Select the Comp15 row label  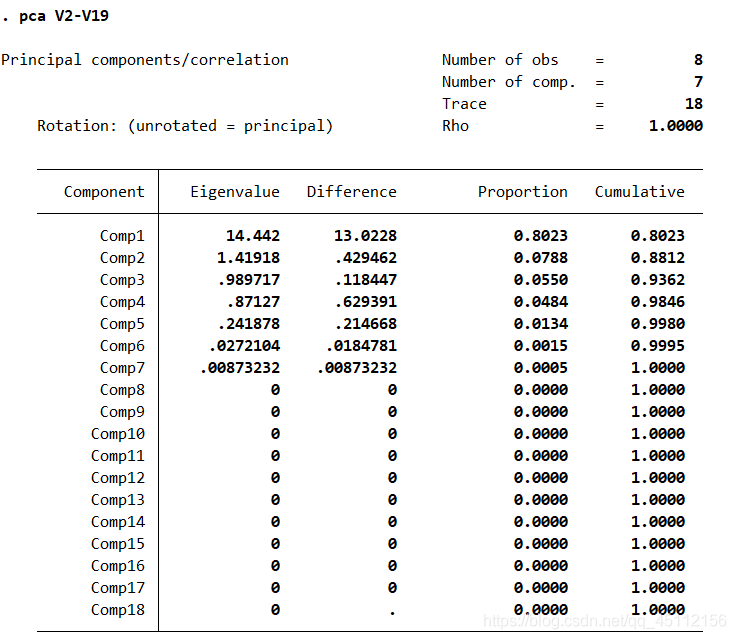pos(118,545)
